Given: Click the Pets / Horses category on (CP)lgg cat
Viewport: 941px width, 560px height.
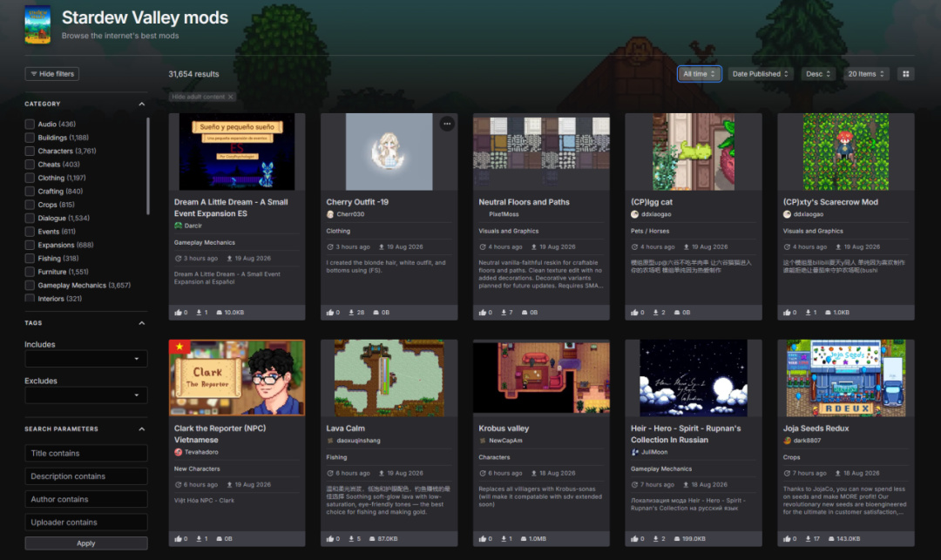Looking at the screenshot, I should 650,231.
